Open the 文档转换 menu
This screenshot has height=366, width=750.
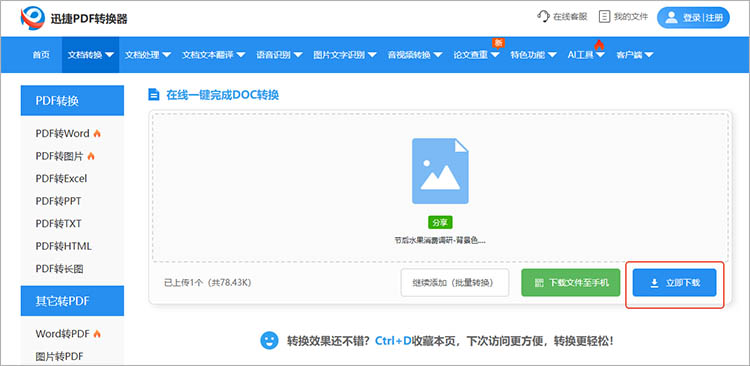coord(90,55)
